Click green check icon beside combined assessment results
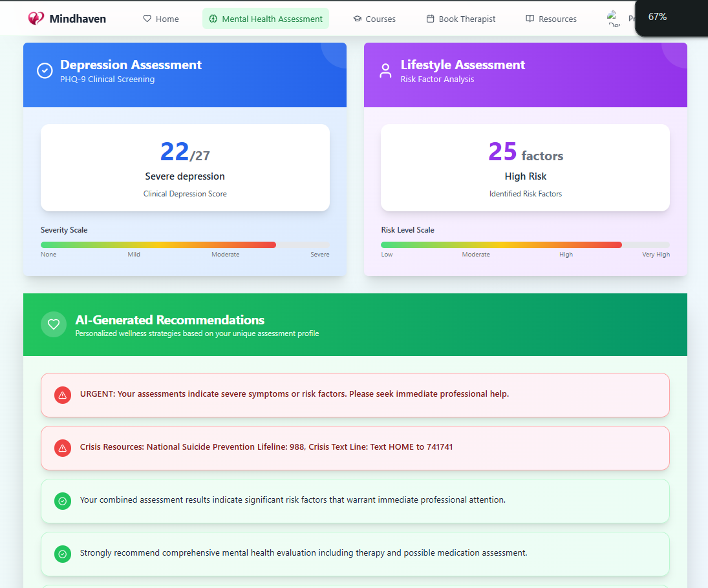This screenshot has width=708, height=588. click(63, 501)
